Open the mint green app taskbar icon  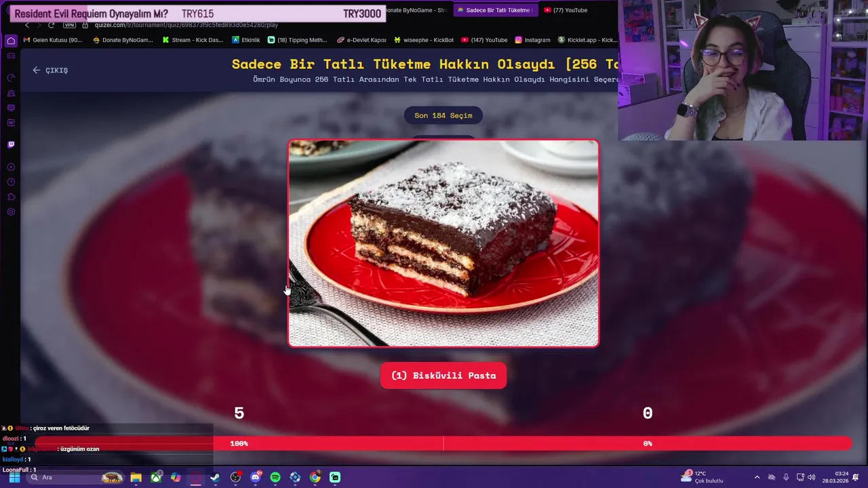[x=335, y=477]
